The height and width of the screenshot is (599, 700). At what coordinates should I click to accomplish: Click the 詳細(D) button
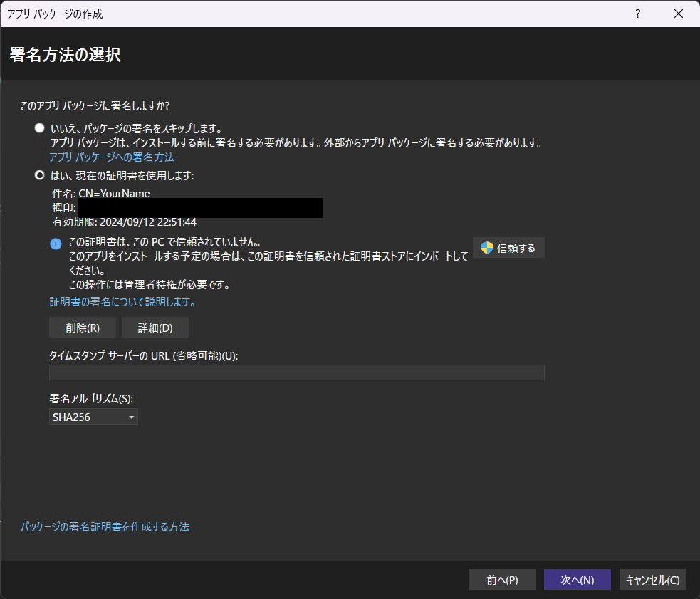pos(155,327)
